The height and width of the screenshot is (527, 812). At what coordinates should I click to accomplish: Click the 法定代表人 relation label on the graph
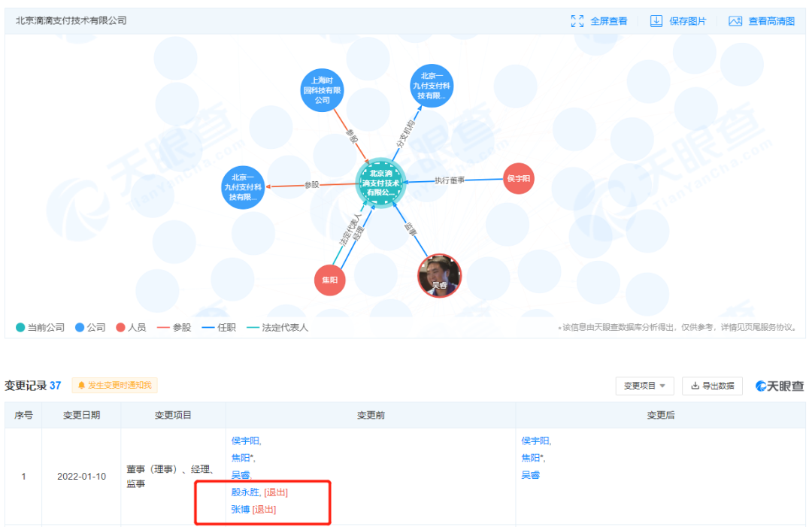[350, 229]
